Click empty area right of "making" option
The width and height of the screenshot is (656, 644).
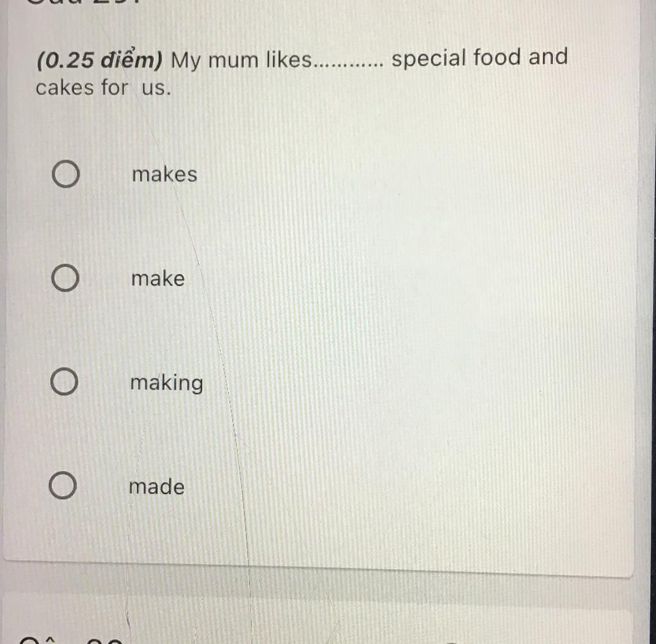(418, 383)
